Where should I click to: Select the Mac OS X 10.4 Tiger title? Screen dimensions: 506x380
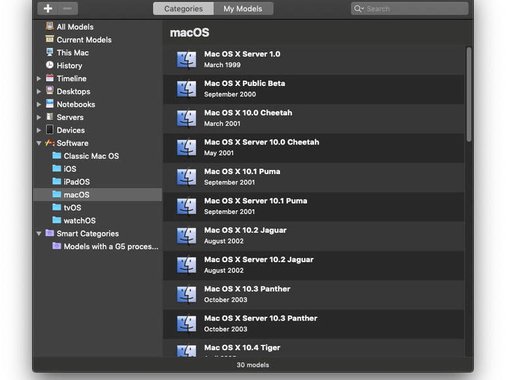coord(242,348)
